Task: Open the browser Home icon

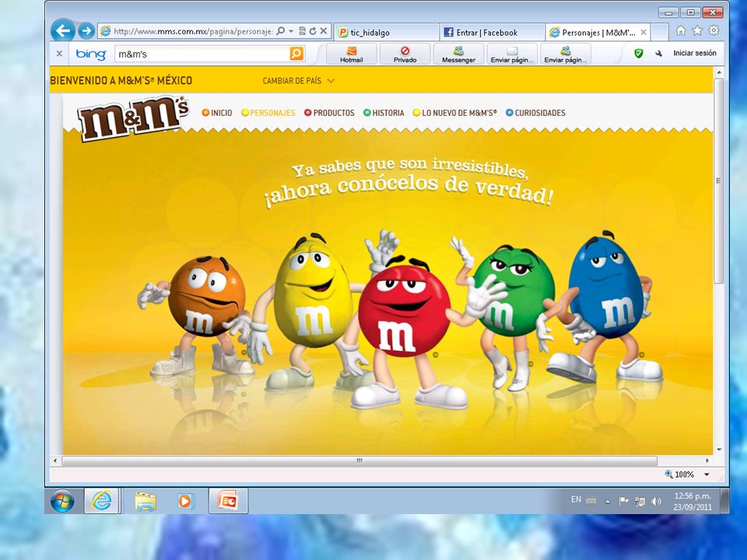Action: click(x=681, y=30)
